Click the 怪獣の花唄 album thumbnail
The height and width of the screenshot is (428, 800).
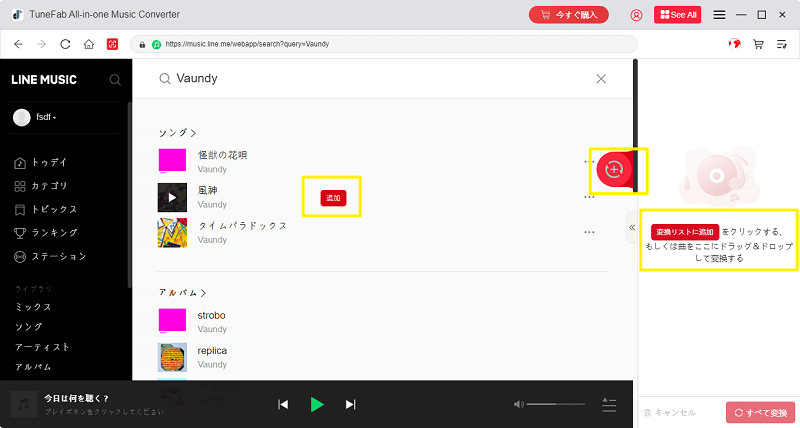(x=172, y=162)
